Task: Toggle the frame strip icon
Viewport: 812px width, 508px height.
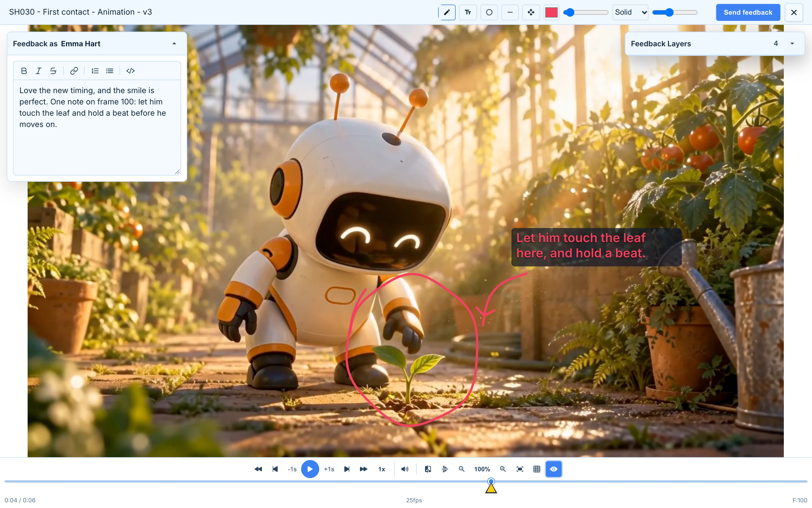Action: pos(445,469)
